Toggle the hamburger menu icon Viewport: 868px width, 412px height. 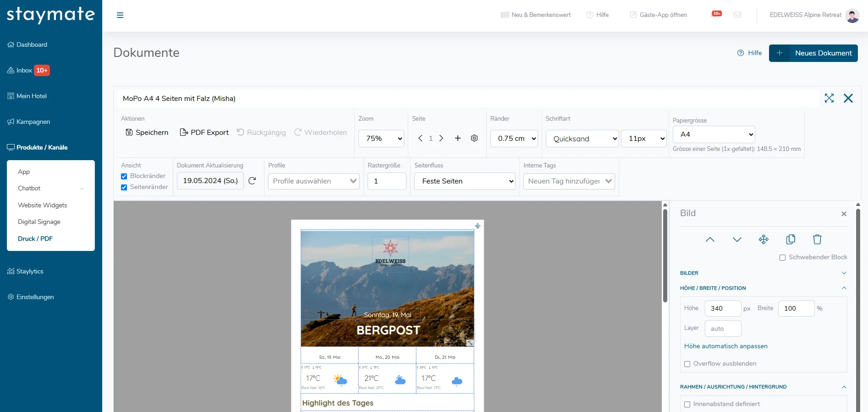pos(120,15)
